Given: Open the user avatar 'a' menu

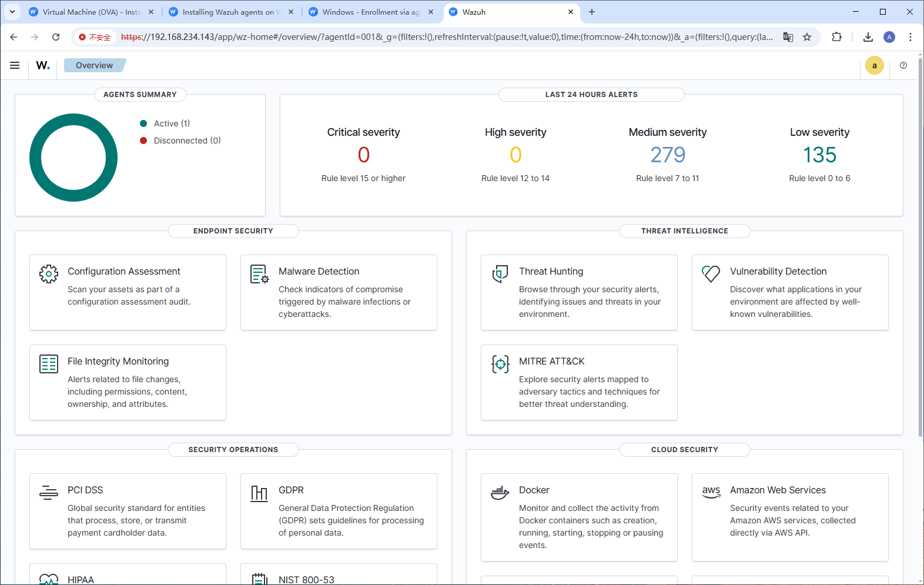Looking at the screenshot, I should point(875,65).
